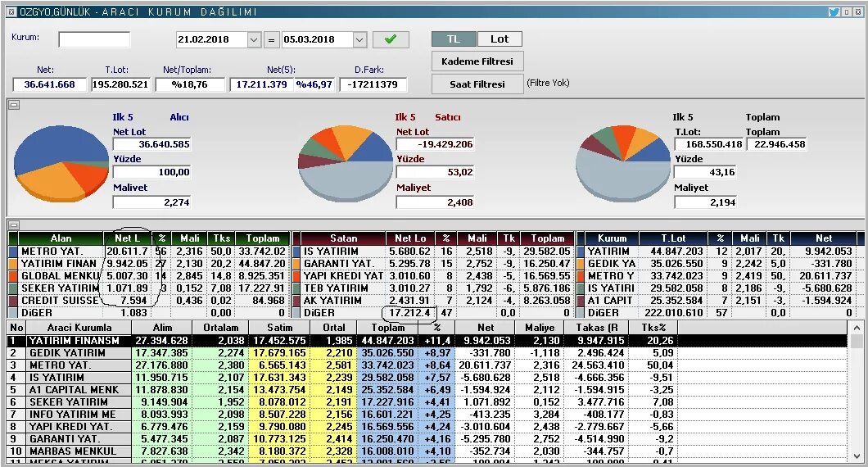Collapse the top-5 tables panel with minus icon

[14, 225]
